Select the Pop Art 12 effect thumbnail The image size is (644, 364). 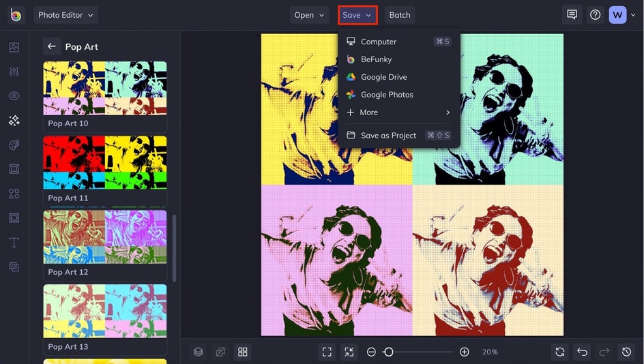click(105, 237)
